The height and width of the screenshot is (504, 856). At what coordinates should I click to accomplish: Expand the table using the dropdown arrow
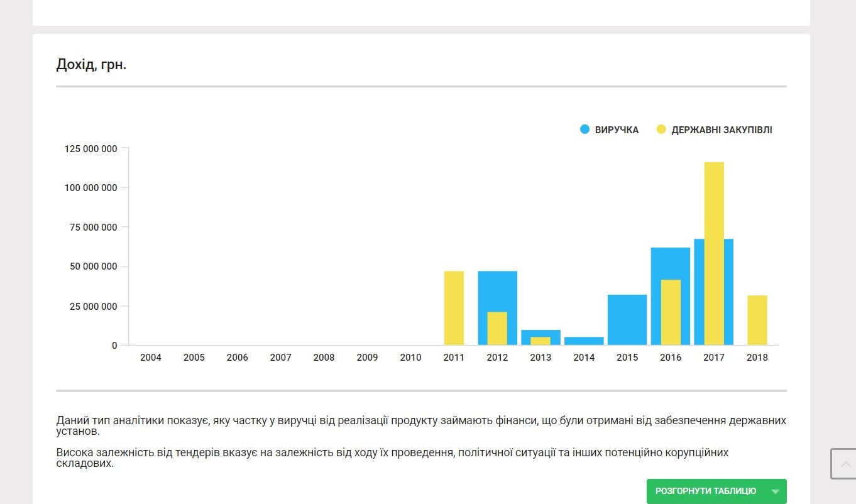[x=775, y=491]
